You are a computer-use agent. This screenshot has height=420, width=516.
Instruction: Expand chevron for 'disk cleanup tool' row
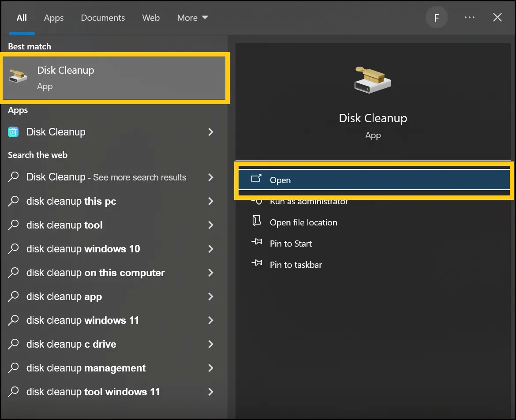point(211,225)
